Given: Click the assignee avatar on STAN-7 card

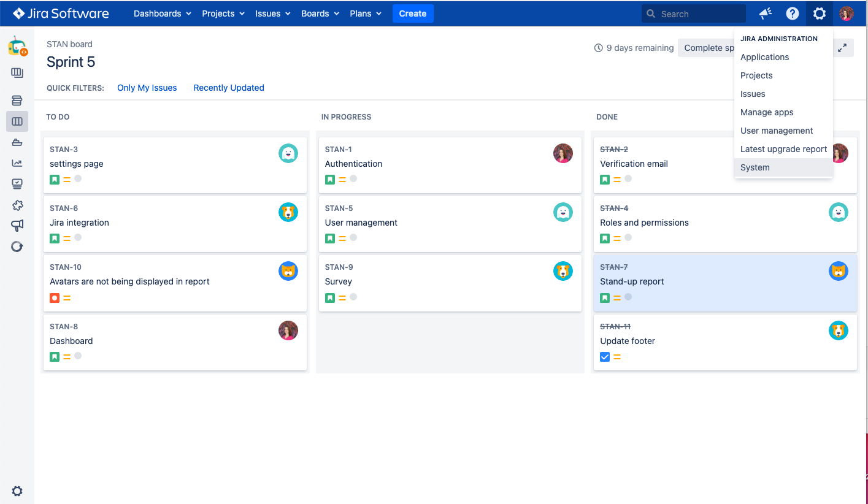Looking at the screenshot, I should coord(839,271).
